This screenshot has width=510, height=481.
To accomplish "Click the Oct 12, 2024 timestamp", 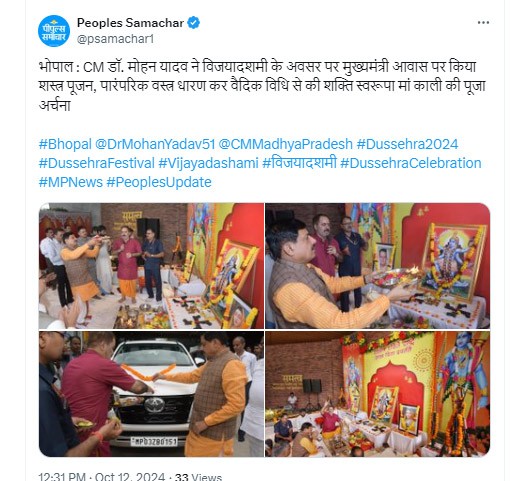I will 130,476.
